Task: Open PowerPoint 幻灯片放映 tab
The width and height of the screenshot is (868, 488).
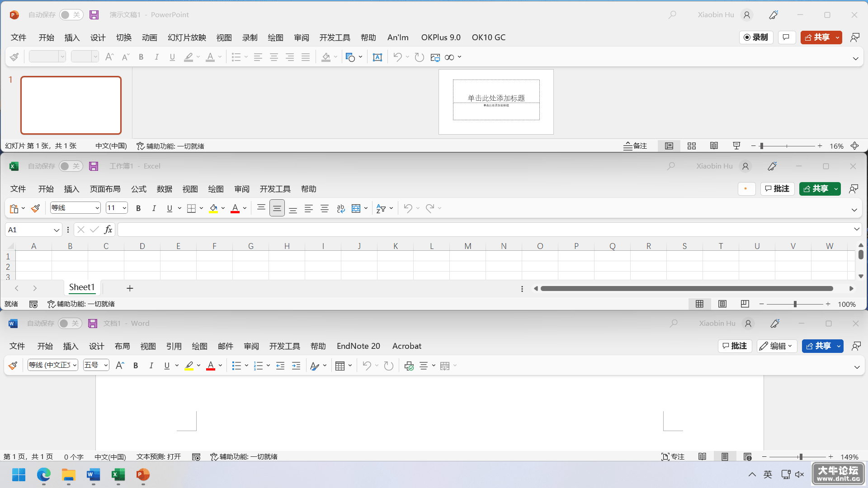Action: coord(187,38)
